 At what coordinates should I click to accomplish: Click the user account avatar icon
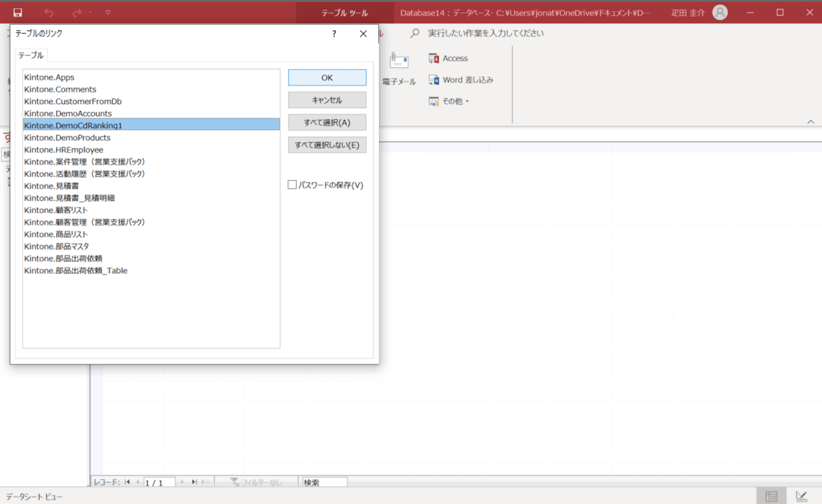720,12
